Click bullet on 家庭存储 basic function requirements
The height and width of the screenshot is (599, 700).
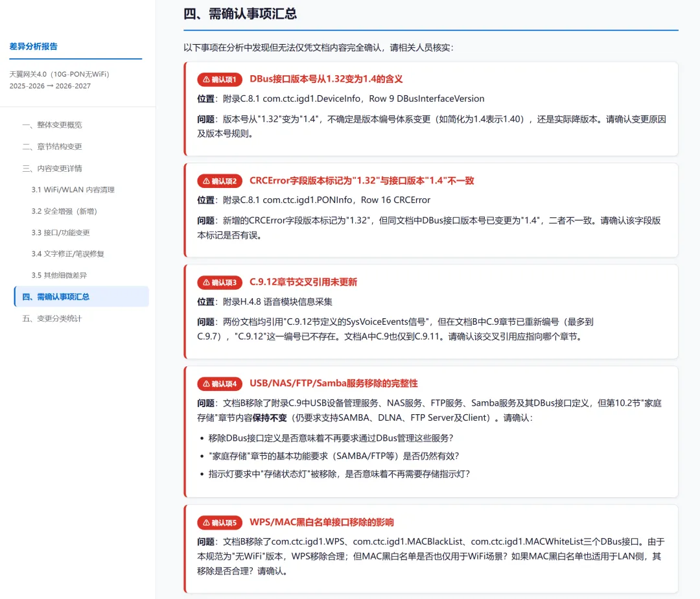334,456
